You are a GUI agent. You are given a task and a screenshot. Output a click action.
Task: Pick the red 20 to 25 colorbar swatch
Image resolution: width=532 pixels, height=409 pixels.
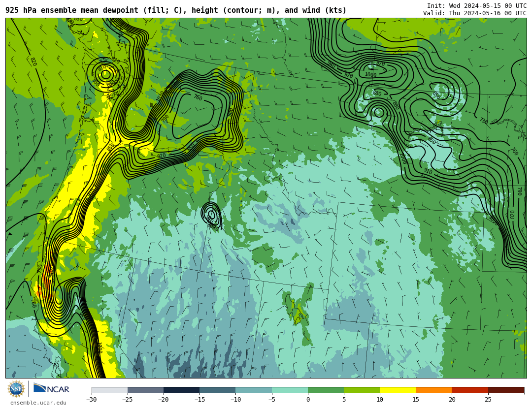point(470,390)
